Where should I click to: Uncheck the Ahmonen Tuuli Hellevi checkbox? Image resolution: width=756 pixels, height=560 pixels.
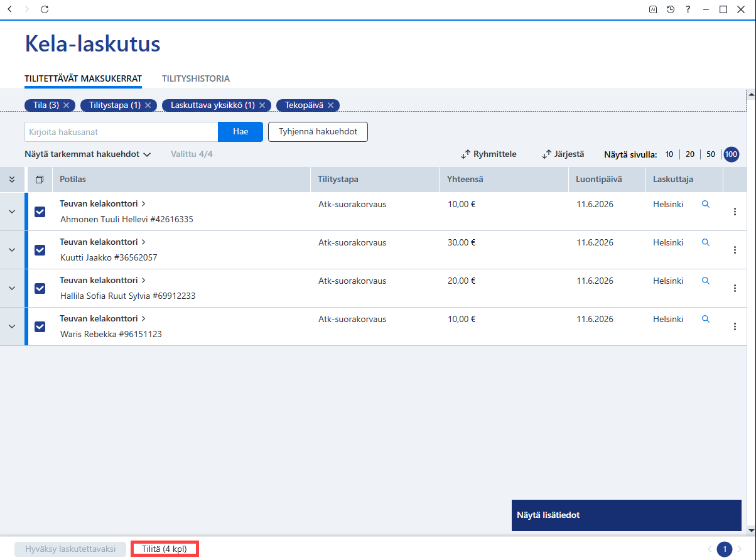(x=40, y=212)
